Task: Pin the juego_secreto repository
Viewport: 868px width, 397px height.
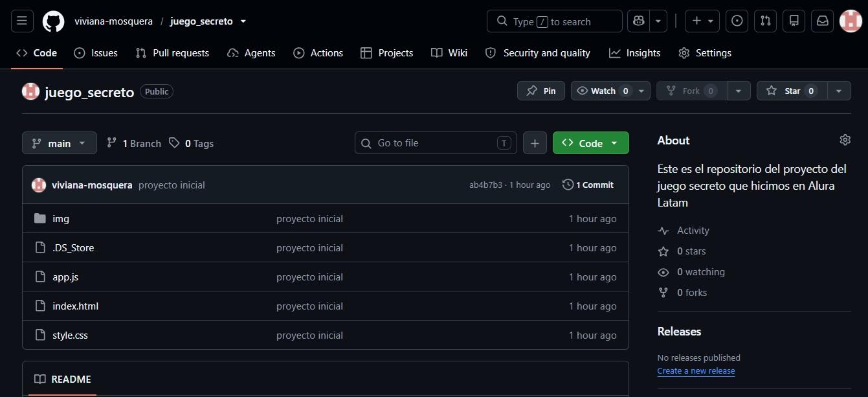Action: 541,91
